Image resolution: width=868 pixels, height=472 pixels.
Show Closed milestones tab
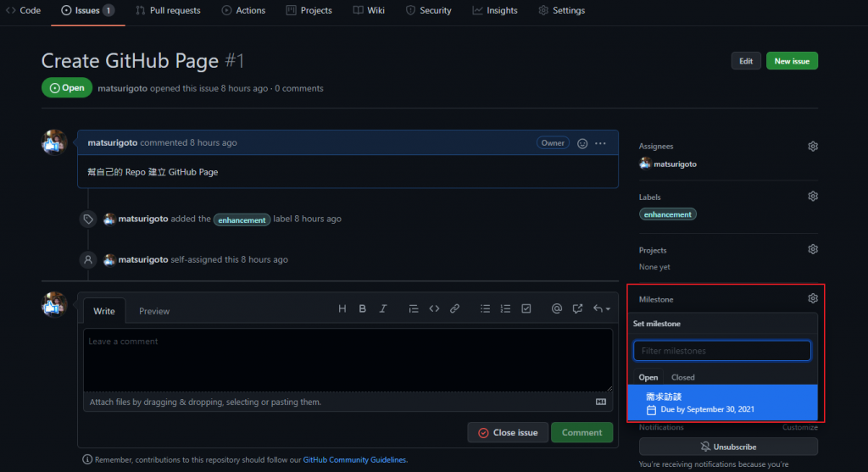pyautogui.click(x=682, y=377)
